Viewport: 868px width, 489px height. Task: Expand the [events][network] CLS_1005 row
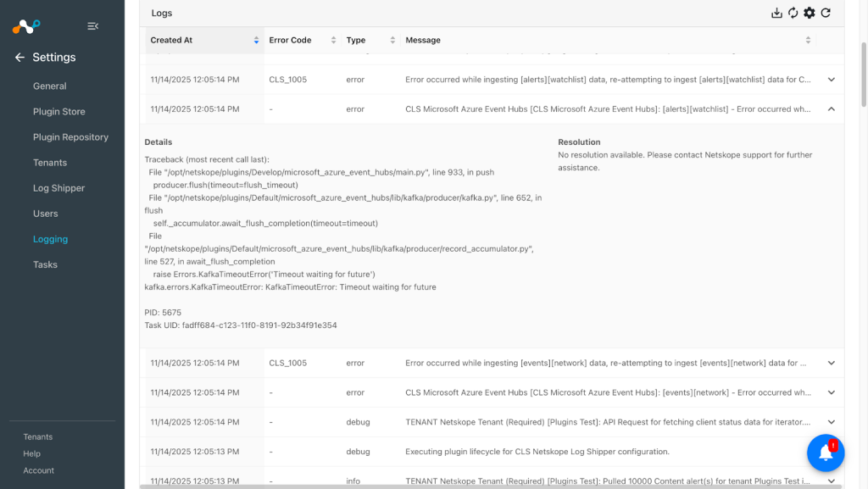(832, 364)
